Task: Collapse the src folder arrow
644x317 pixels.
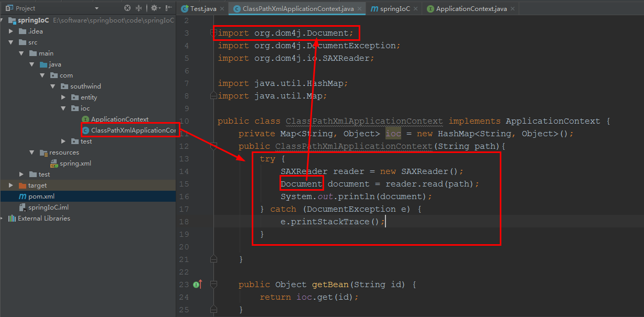Action: [x=11, y=42]
